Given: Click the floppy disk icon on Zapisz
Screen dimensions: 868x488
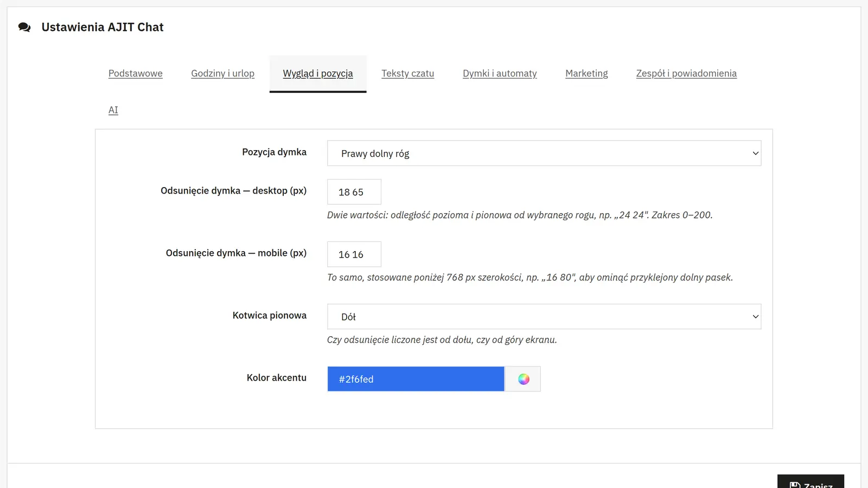Looking at the screenshot, I should [x=795, y=485].
